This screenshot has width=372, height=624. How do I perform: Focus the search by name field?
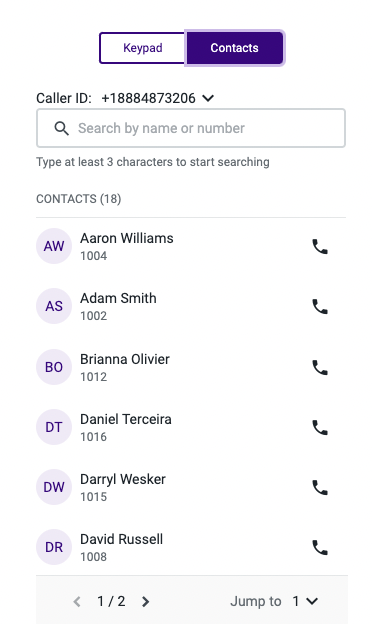191,128
